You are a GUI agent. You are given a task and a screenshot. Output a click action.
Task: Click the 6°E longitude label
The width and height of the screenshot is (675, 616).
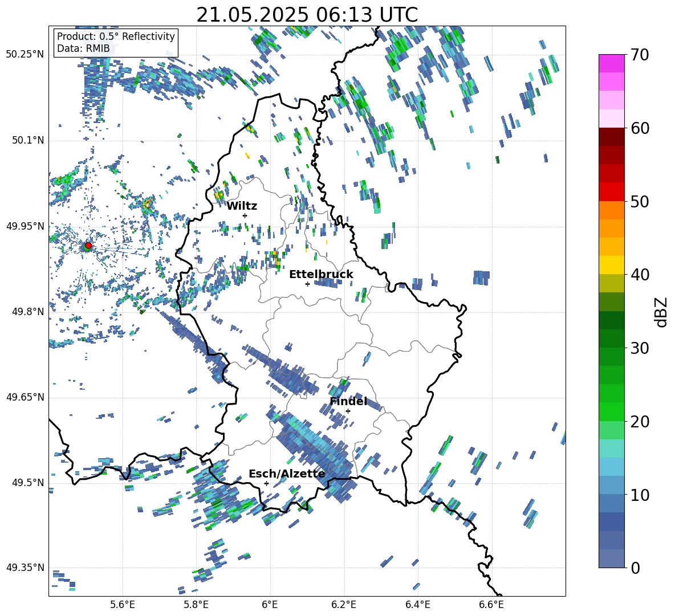(270, 605)
